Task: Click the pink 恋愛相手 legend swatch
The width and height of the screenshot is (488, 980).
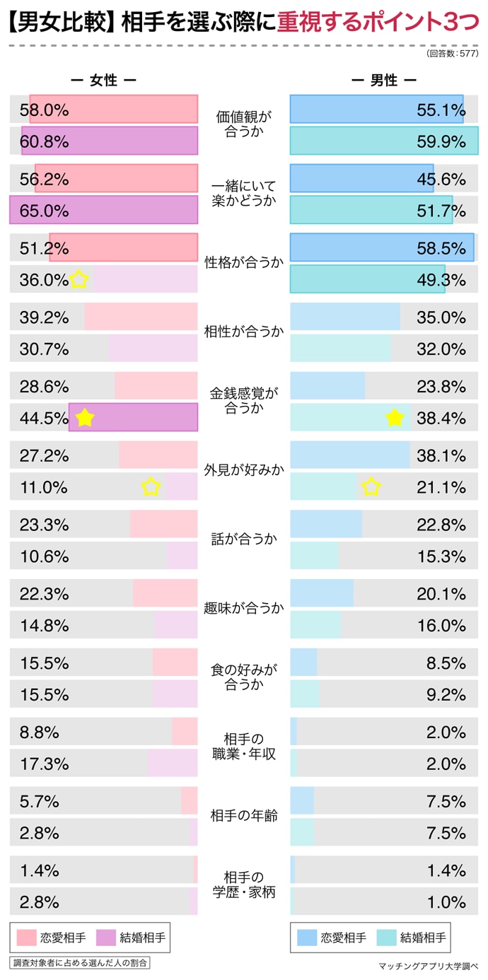Action: (x=26, y=938)
